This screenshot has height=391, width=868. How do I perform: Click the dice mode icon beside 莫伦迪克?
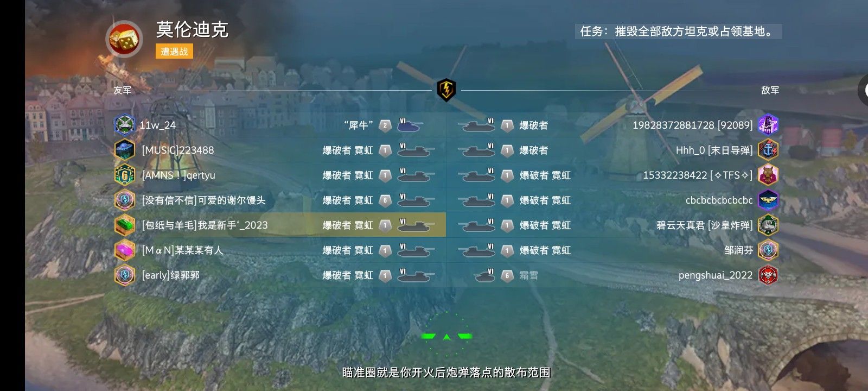tap(124, 39)
